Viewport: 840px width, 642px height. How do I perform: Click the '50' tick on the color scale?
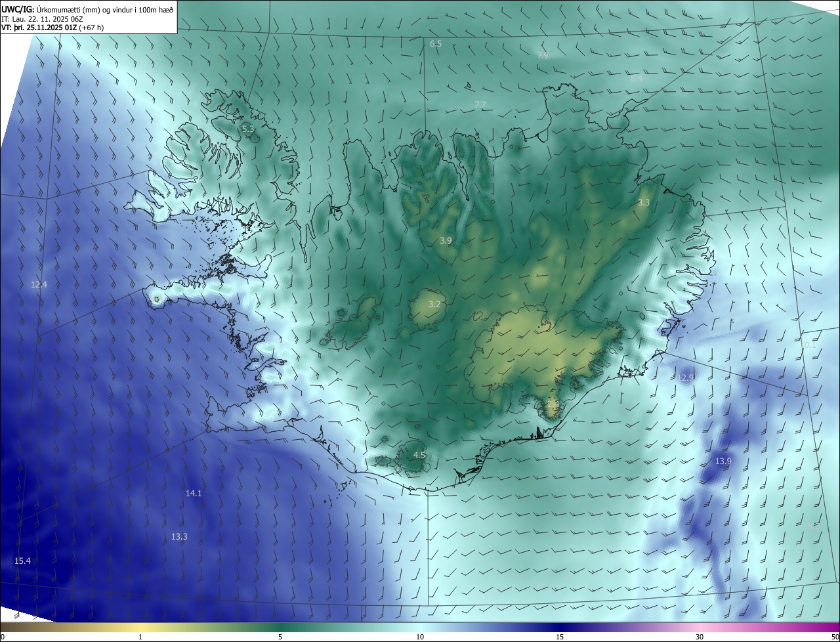pos(835,637)
